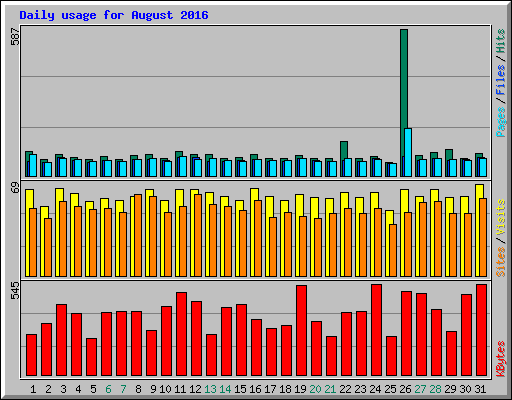Click green weekend day label 7
Viewport: 512px width, 400px height.
click(x=123, y=389)
